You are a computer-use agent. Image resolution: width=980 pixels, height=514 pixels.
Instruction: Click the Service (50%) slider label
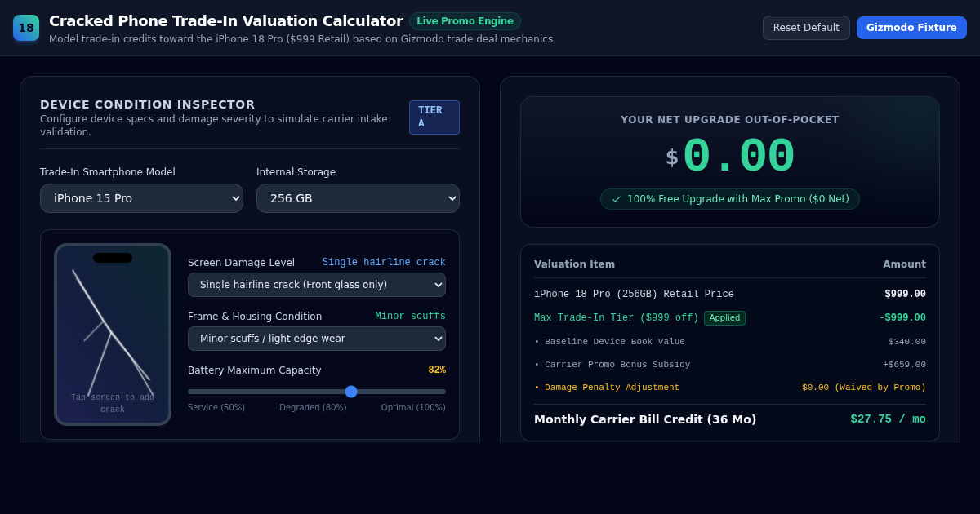(x=216, y=408)
